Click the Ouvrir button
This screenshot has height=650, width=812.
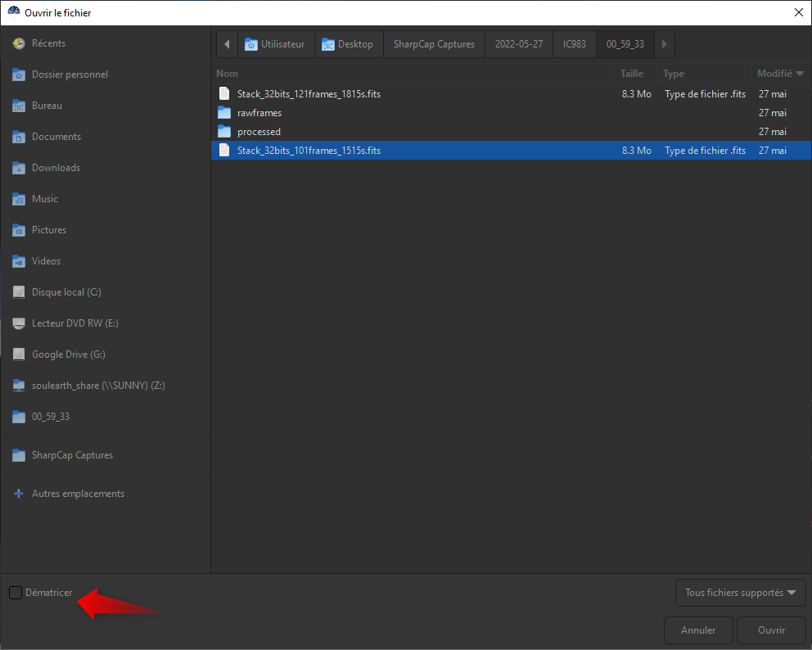point(771,630)
